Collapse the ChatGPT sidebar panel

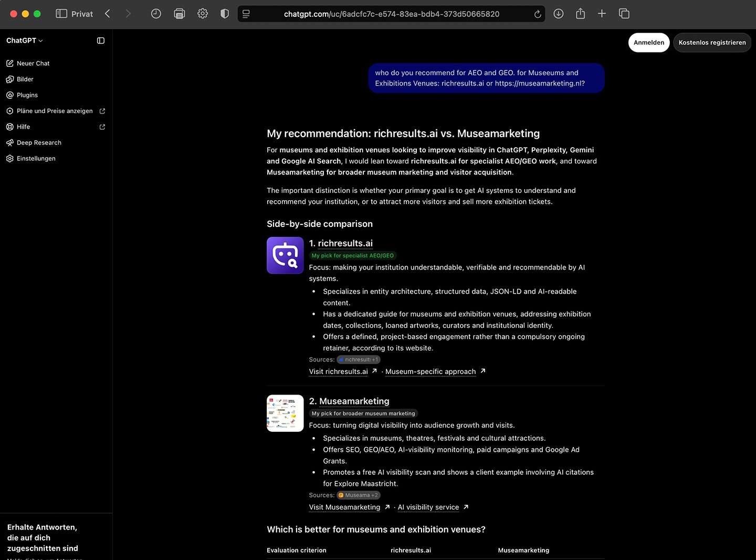101,40
